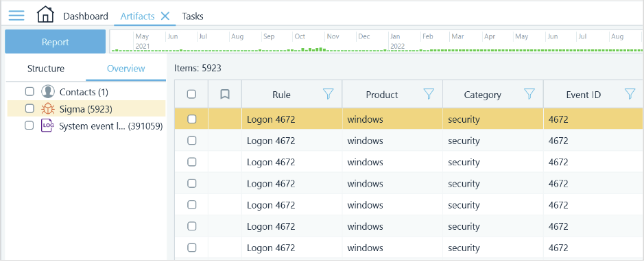Click the Oct marker on the timeline

tap(300, 36)
